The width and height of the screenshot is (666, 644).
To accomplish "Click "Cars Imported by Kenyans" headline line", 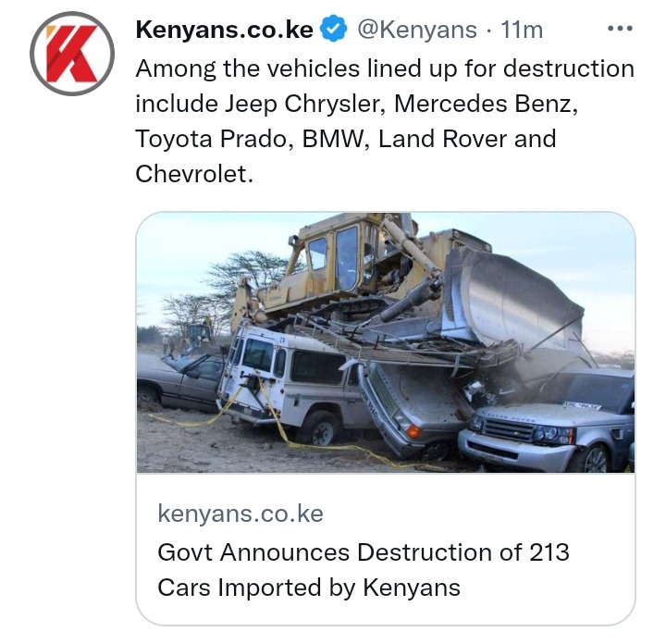I will click(x=309, y=588).
